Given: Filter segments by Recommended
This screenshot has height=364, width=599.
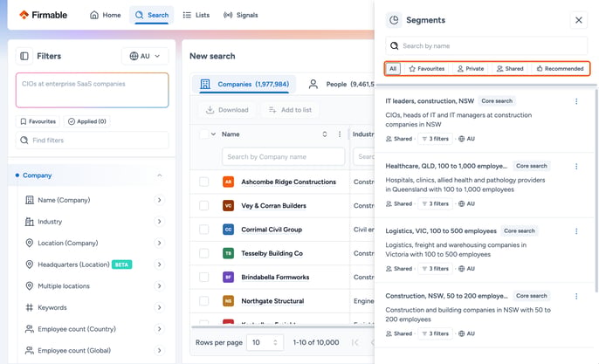Looking at the screenshot, I should pos(560,69).
